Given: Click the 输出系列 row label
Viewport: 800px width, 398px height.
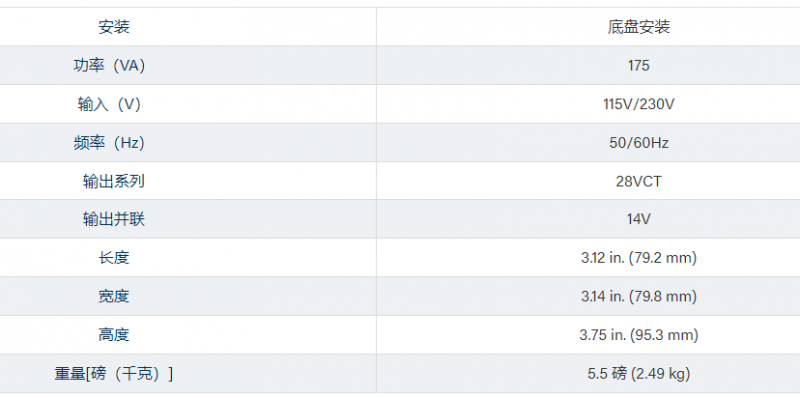Looking at the screenshot, I should click(x=114, y=181).
